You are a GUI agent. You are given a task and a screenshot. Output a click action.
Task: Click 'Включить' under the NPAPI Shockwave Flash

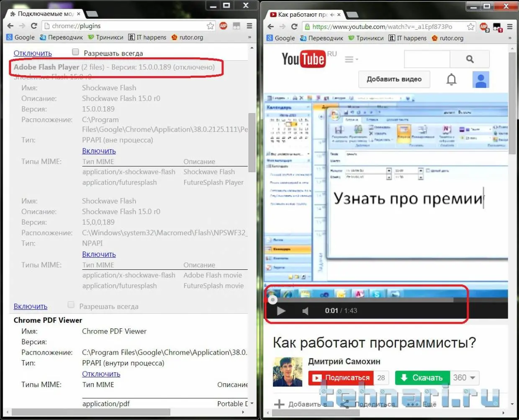coord(99,254)
